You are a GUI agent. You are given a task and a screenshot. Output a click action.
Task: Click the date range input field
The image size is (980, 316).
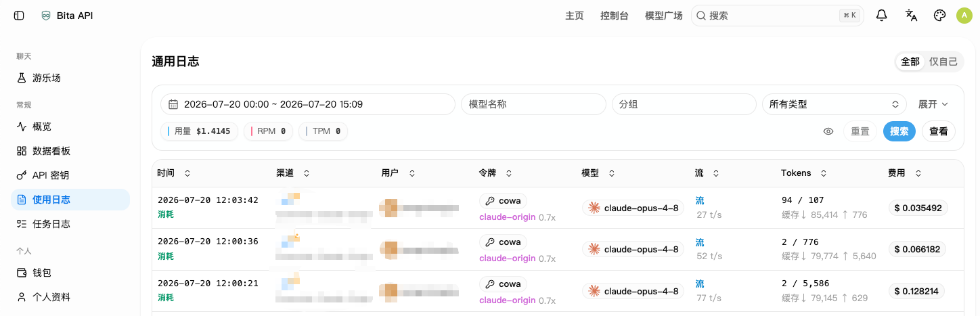(x=308, y=104)
